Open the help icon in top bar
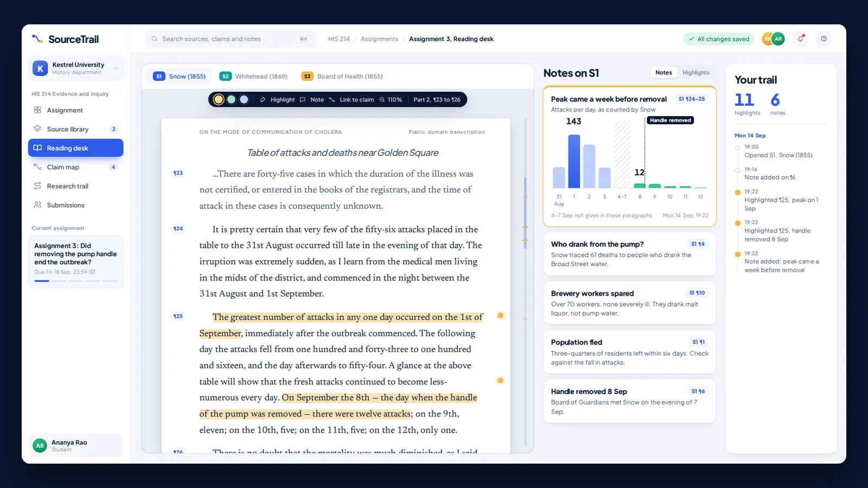 click(x=824, y=39)
